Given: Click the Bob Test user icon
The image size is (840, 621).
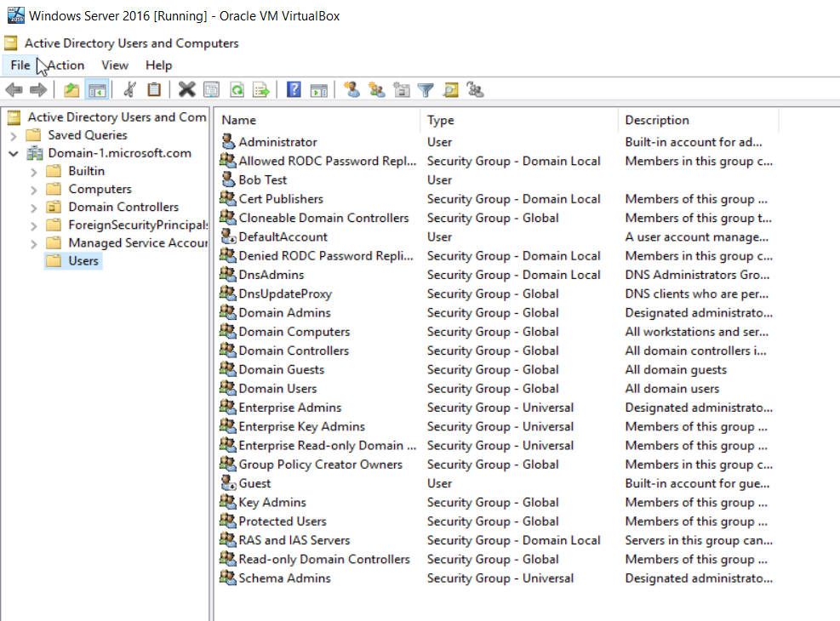Looking at the screenshot, I should 228,179.
